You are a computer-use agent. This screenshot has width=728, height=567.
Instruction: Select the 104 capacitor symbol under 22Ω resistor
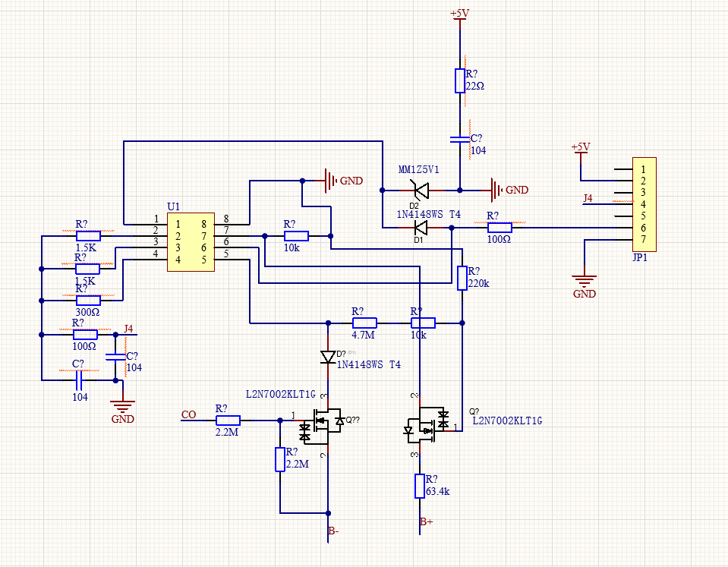pos(459,140)
